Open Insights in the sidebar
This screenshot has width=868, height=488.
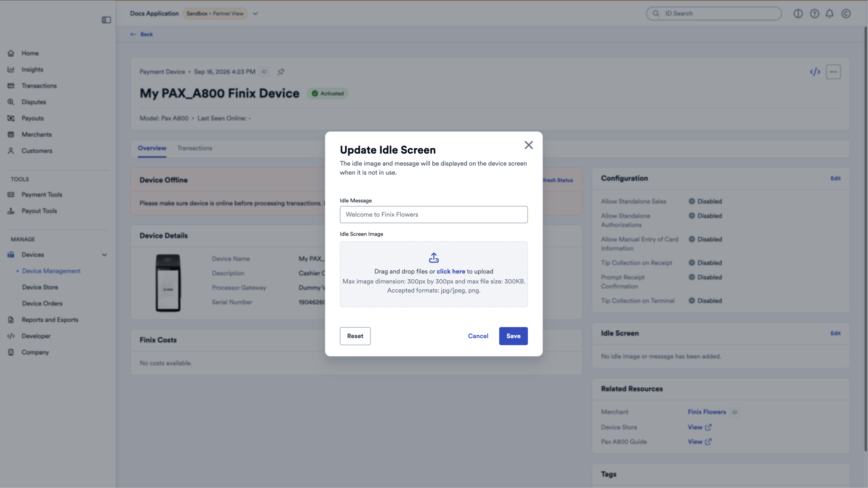32,70
